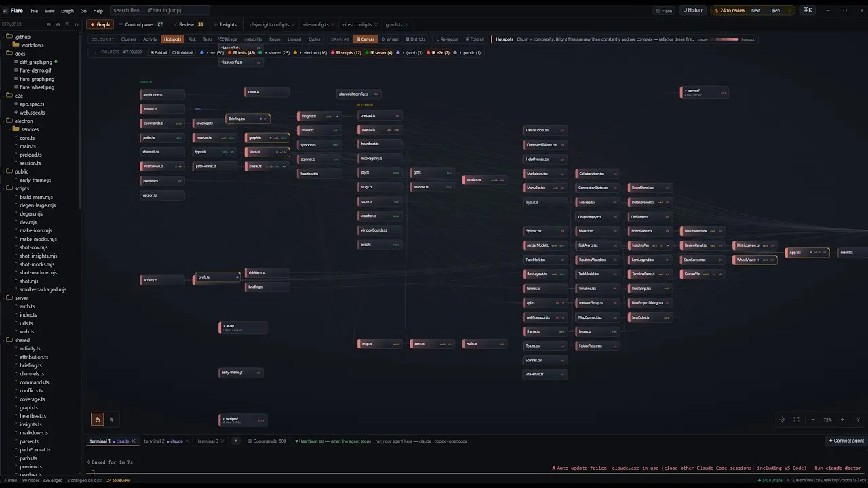Add a new terminal with plus
The width and height of the screenshot is (868, 488).
point(235,441)
